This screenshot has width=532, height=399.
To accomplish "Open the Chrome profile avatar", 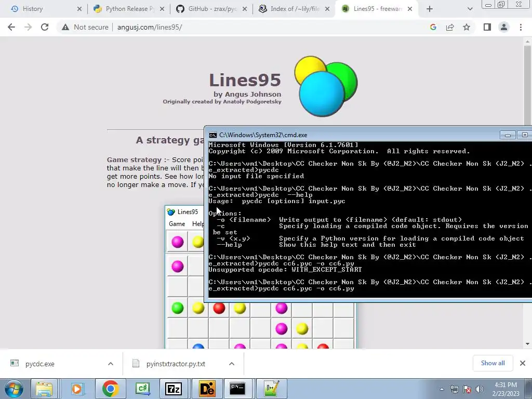I will (x=504, y=27).
